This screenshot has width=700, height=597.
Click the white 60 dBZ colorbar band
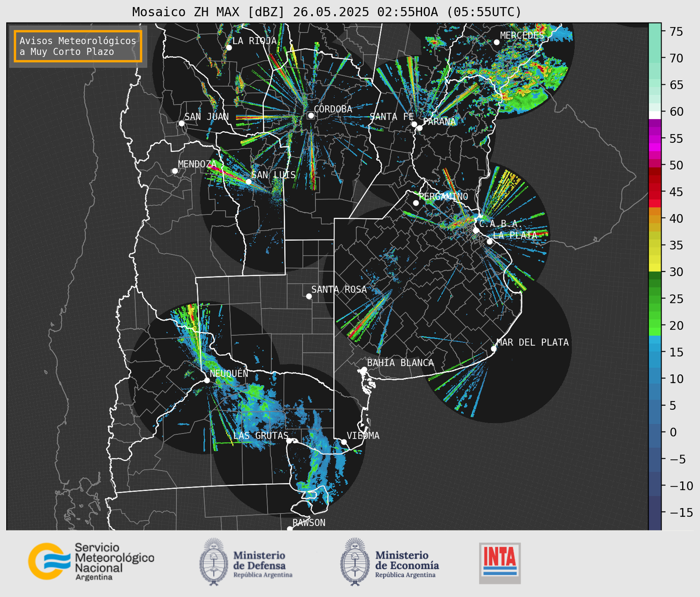[655, 115]
